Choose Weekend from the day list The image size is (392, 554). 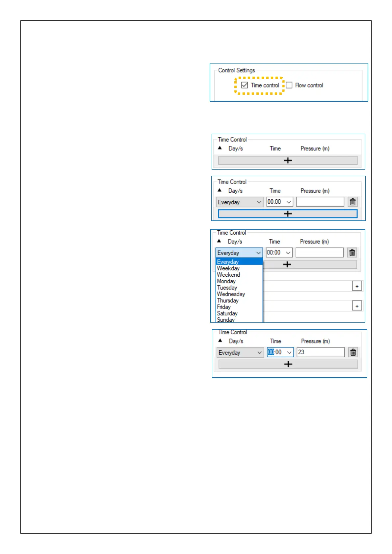pyautogui.click(x=239, y=275)
